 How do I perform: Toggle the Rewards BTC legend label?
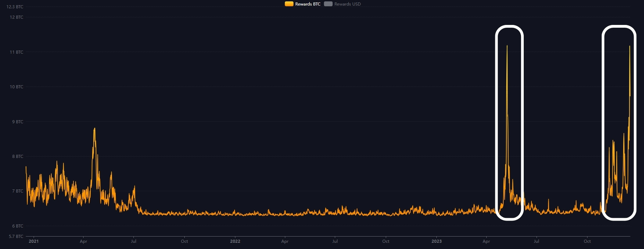pos(307,4)
